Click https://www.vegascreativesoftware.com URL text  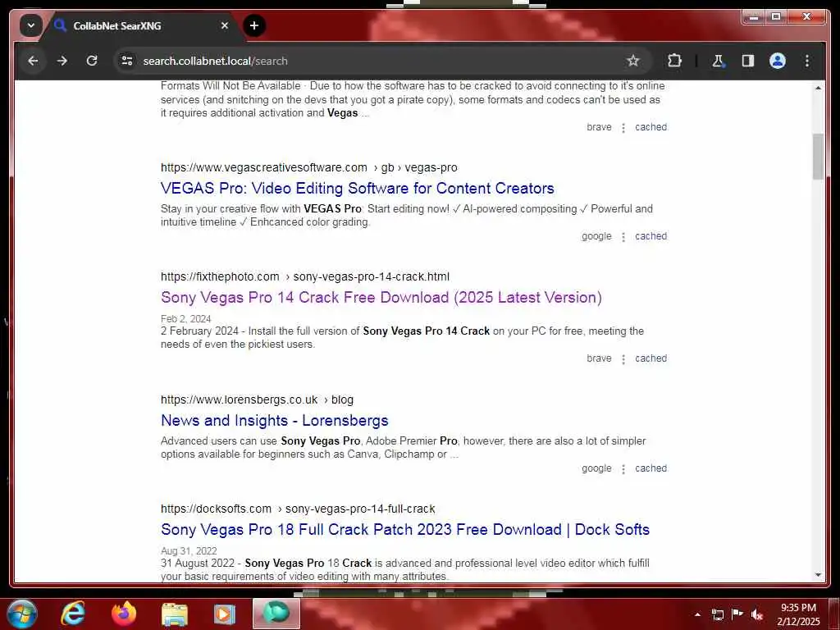263,167
